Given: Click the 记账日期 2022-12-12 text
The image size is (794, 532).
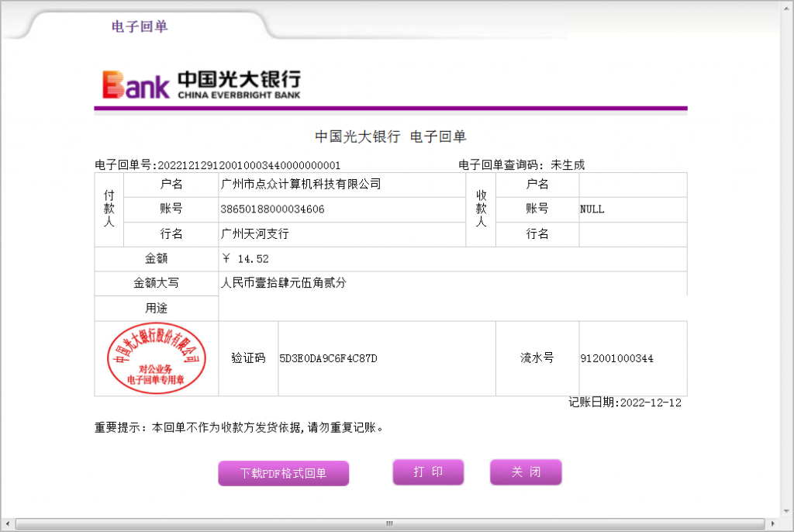Looking at the screenshot, I should click(625, 402).
